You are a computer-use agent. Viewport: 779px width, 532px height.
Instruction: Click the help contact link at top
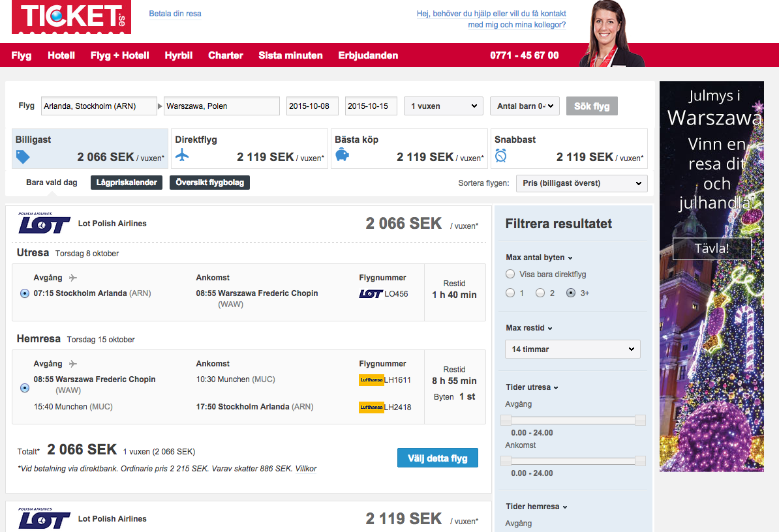[x=491, y=20]
